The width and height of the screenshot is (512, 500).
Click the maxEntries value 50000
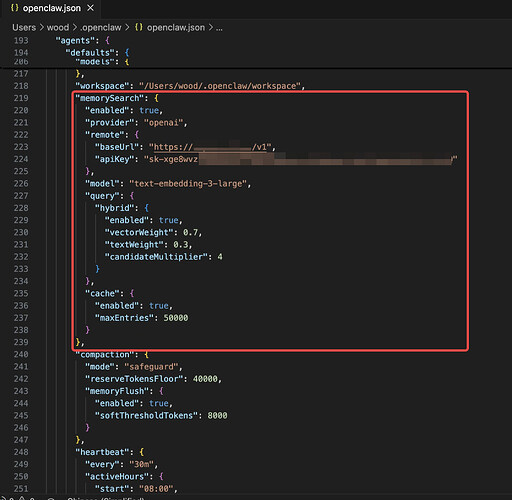(176, 318)
